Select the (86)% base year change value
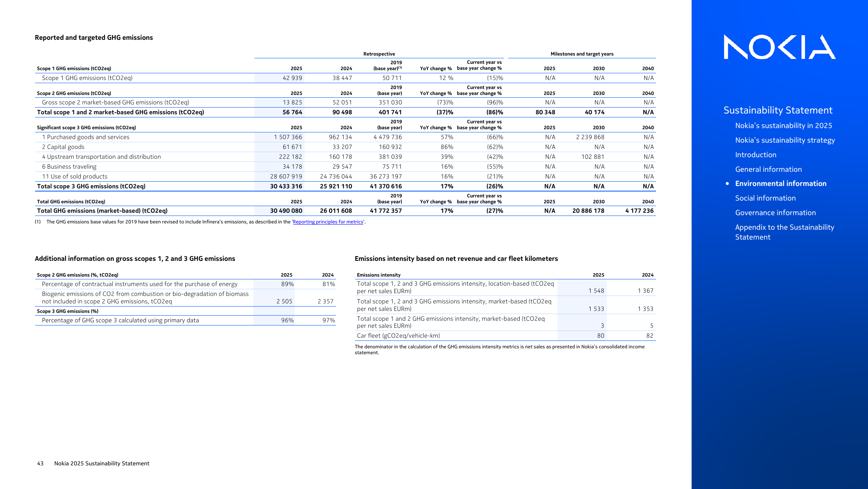 [495, 112]
